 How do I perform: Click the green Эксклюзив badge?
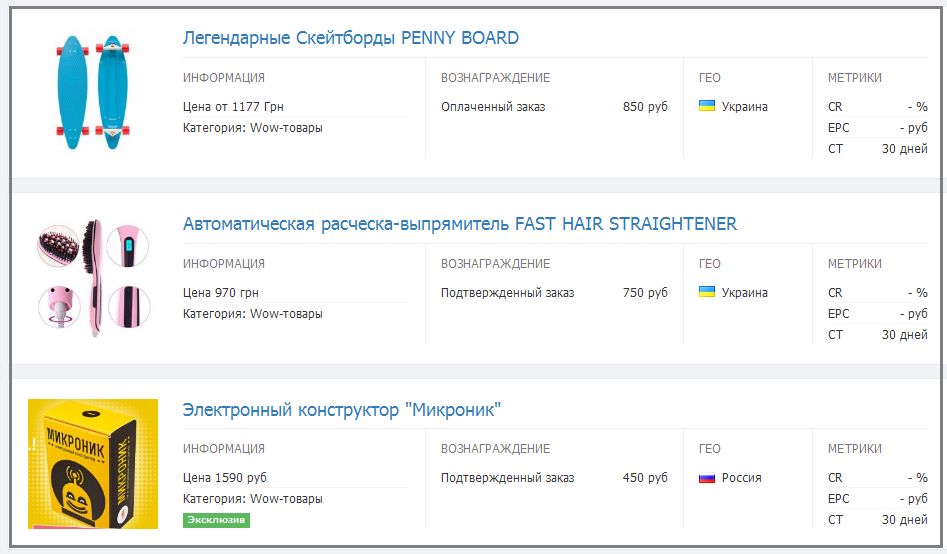[x=216, y=520]
